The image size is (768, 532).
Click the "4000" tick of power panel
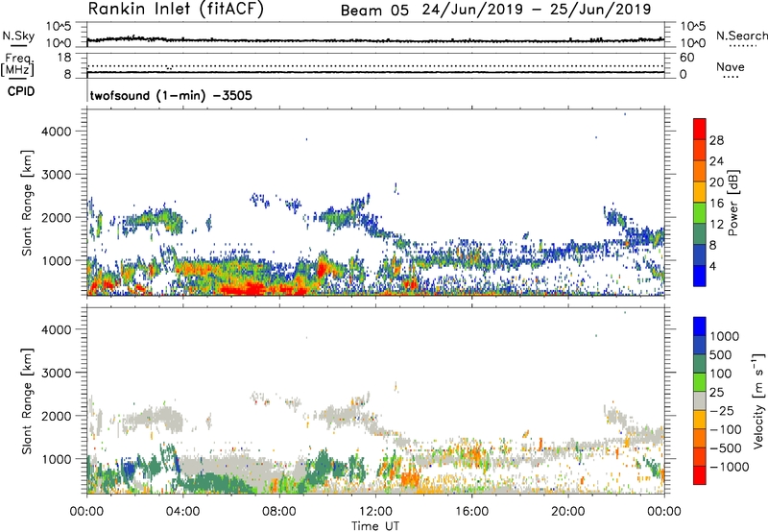[x=57, y=132]
